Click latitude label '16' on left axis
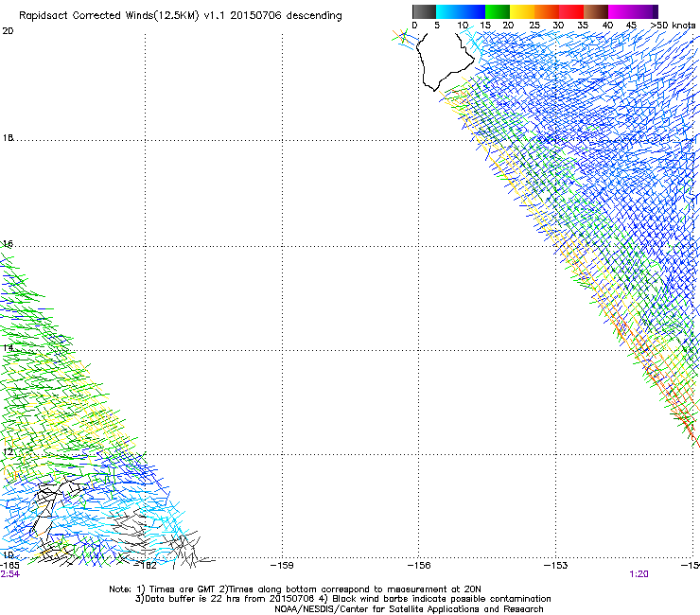This screenshot has width=700, height=615. pyautogui.click(x=8, y=243)
